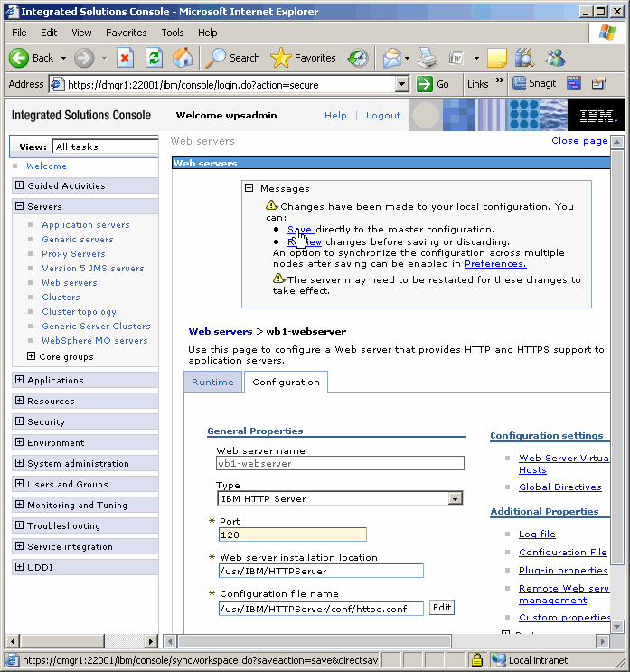Click the Mail toolbar icon
This screenshot has height=672, width=630.
(x=391, y=58)
